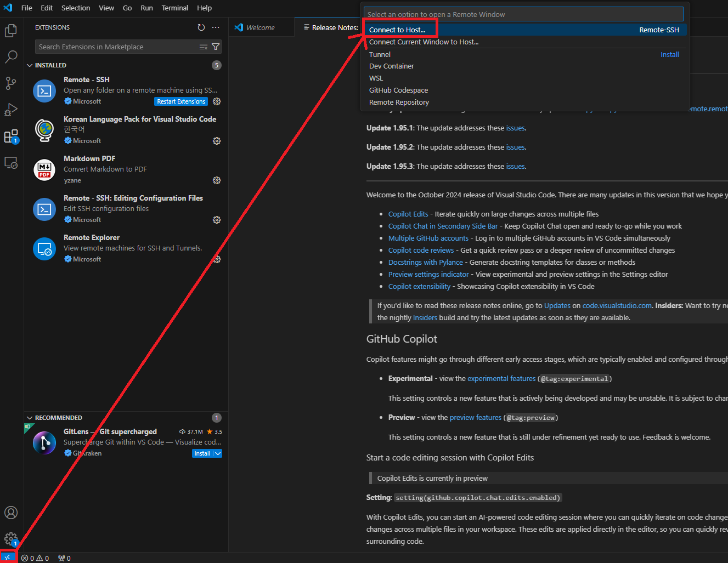Click the forwarded ports status indicator
The image size is (728, 563).
point(64,558)
